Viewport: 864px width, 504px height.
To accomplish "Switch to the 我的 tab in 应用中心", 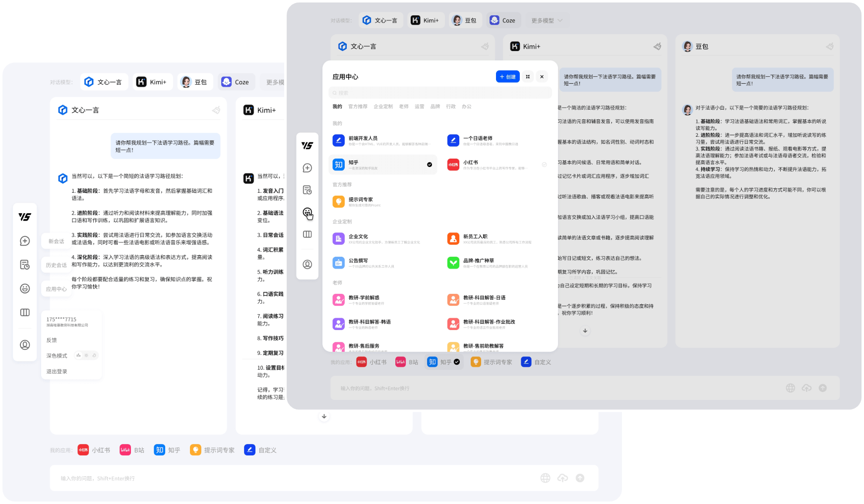I will point(337,107).
